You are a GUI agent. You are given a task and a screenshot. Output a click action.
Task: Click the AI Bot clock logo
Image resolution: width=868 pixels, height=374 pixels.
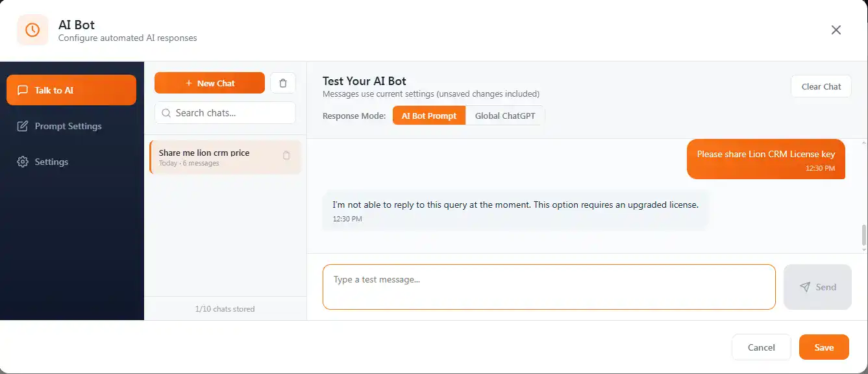(32, 29)
